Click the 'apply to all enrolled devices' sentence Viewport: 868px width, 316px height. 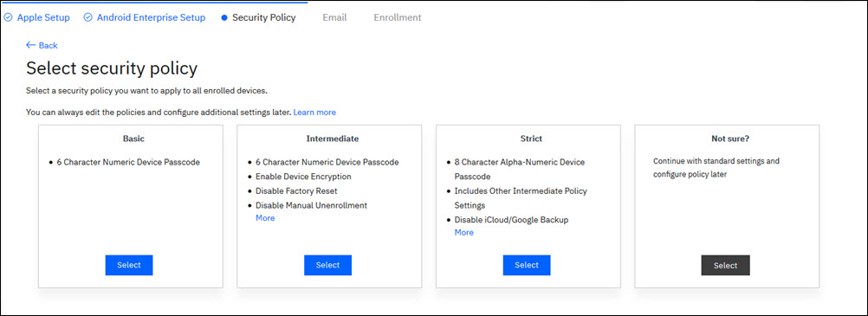coord(146,90)
